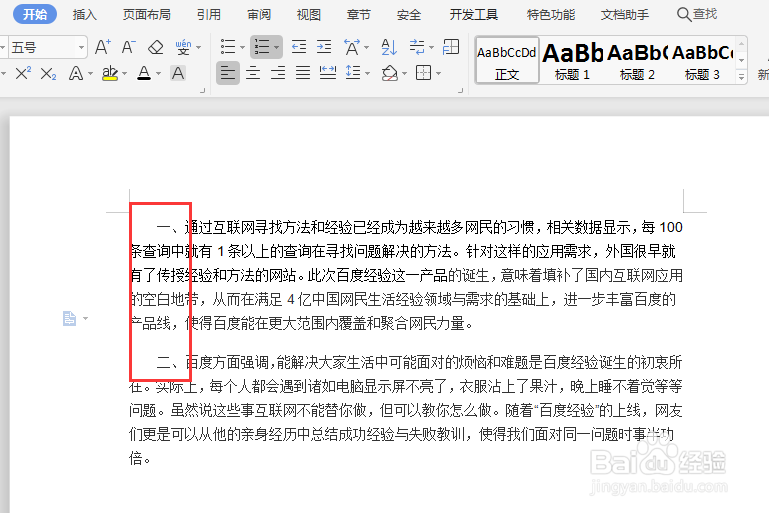Open the 引用 ribbon tab
Screen dimensions: 769x513
point(209,15)
